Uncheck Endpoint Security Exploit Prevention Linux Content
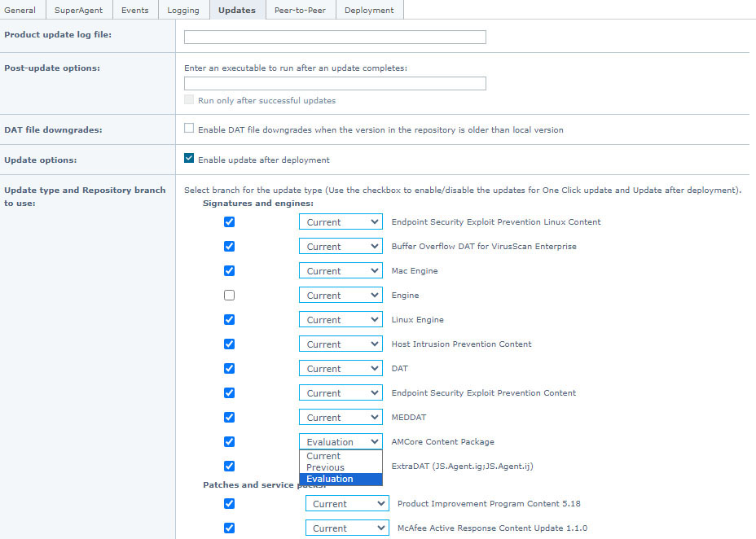This screenshot has width=756, height=539. (x=229, y=221)
